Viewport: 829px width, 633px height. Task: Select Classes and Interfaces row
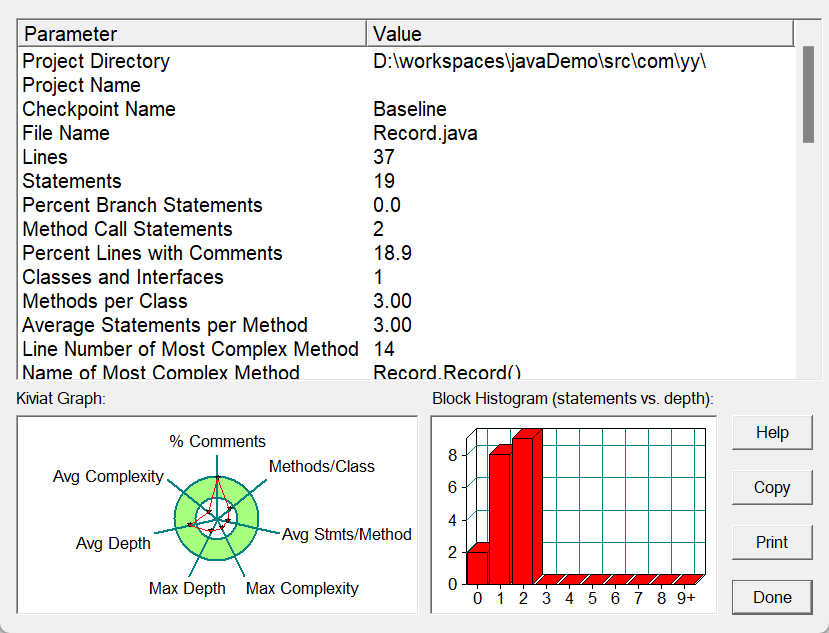(x=407, y=277)
